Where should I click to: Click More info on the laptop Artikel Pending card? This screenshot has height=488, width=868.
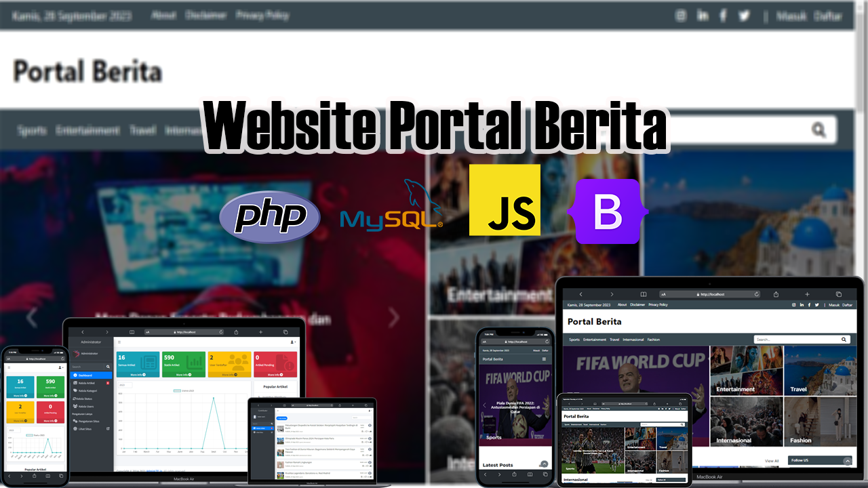tap(275, 375)
